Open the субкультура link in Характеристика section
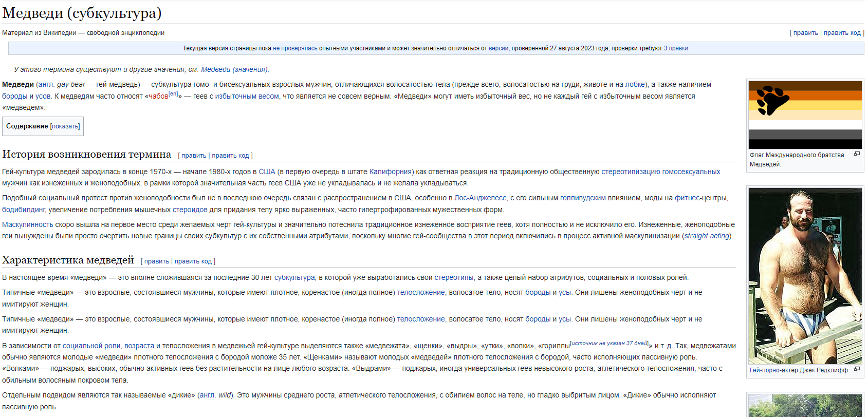 294,277
